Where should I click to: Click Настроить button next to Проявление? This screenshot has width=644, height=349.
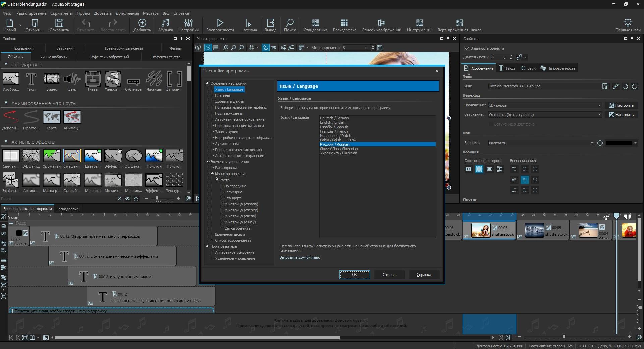621,105
